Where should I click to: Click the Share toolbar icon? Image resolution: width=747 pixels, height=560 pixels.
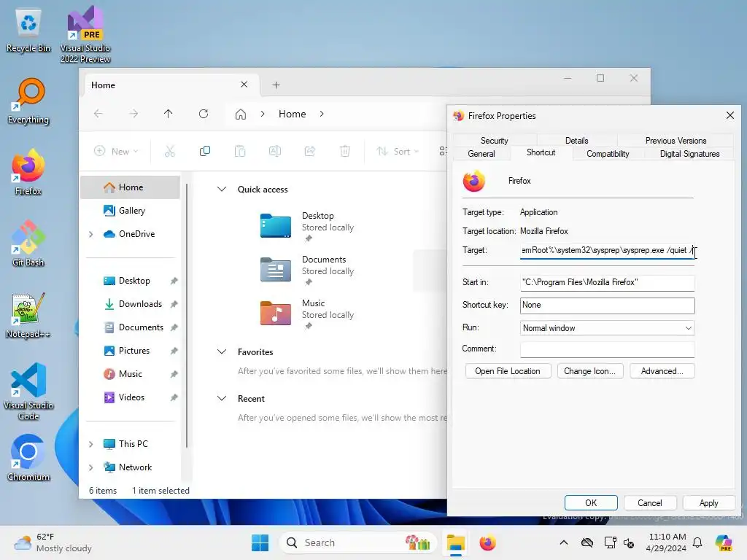coord(310,152)
